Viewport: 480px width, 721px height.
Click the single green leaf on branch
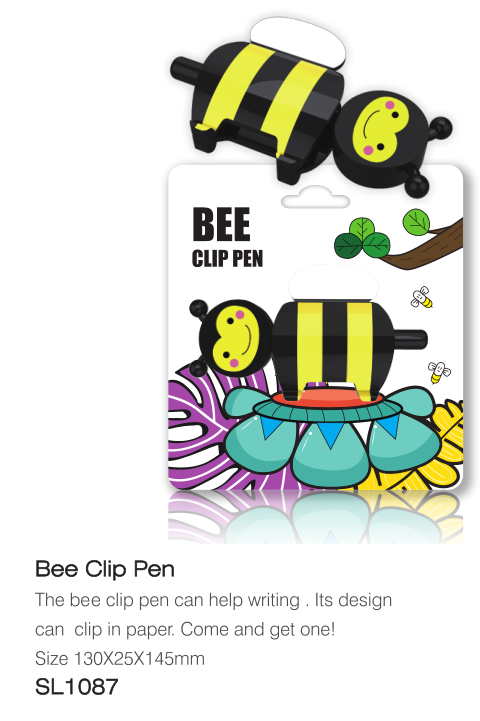tap(416, 221)
